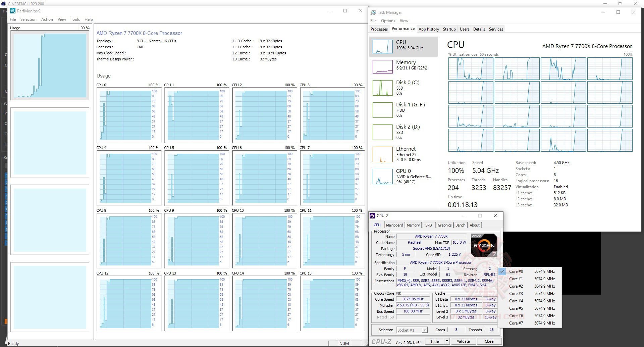This screenshot has height=347, width=644.
Task: Select the Memory mini graph in Task Manager
Action: point(382,67)
